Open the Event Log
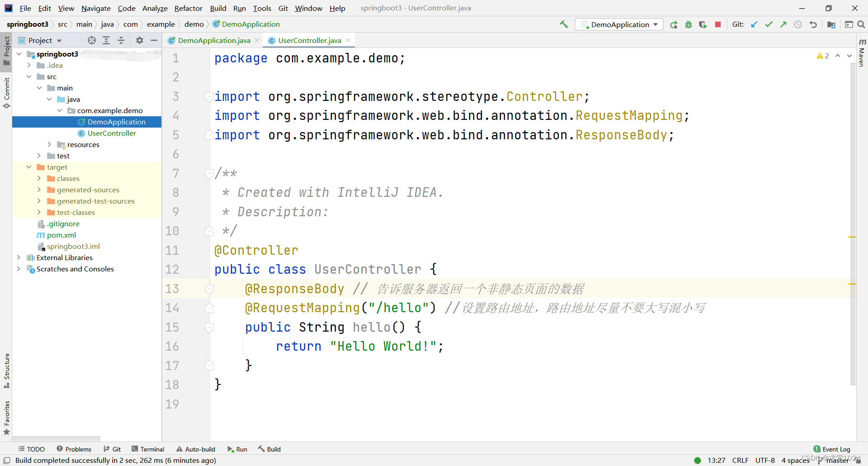Screen dimensions: 868x466 click(831, 449)
